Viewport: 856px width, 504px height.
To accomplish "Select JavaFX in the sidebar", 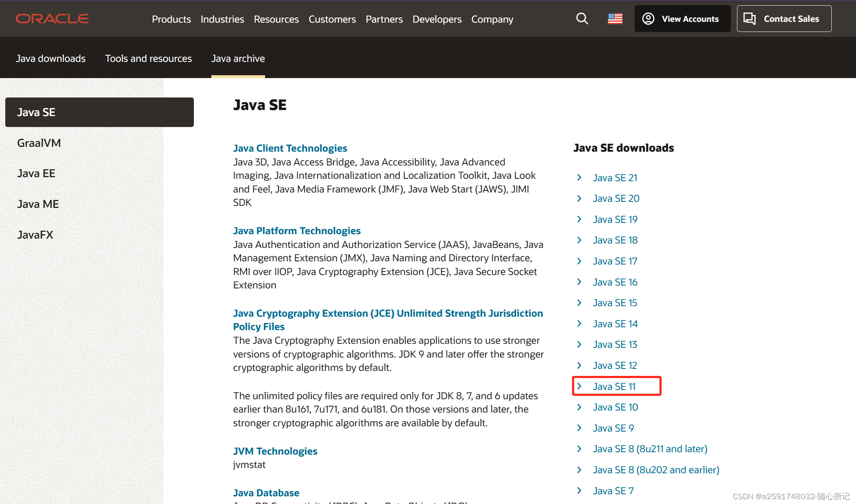I will [x=35, y=235].
